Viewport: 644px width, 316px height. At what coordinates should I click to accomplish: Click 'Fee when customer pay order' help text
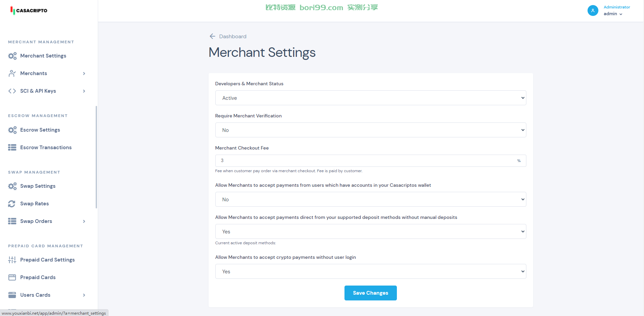click(x=289, y=171)
